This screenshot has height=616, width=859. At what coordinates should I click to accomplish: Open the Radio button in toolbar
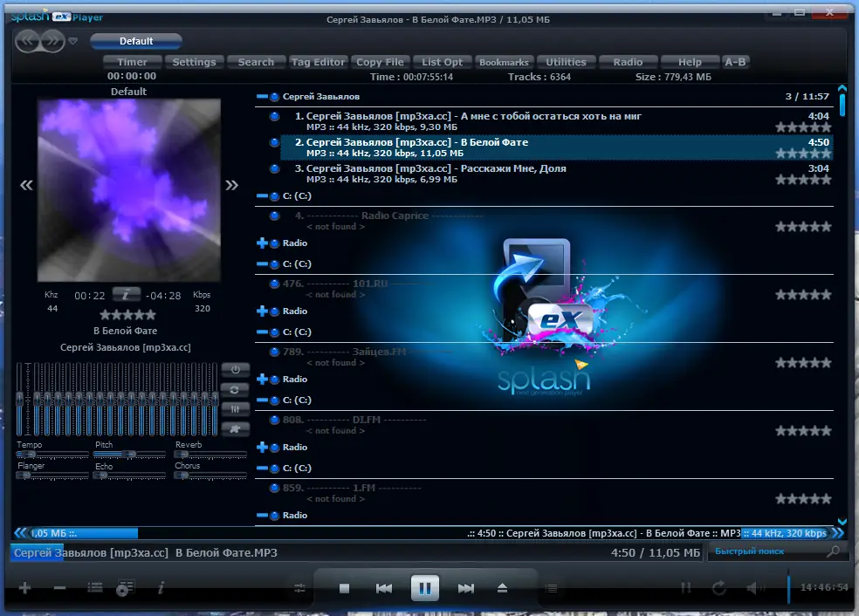click(628, 62)
